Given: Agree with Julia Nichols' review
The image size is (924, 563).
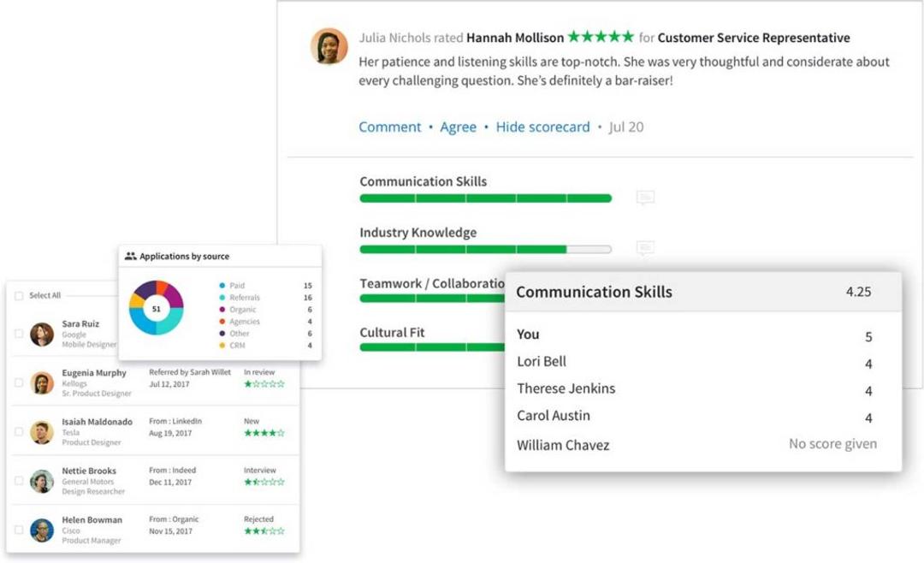Looking at the screenshot, I should (459, 126).
